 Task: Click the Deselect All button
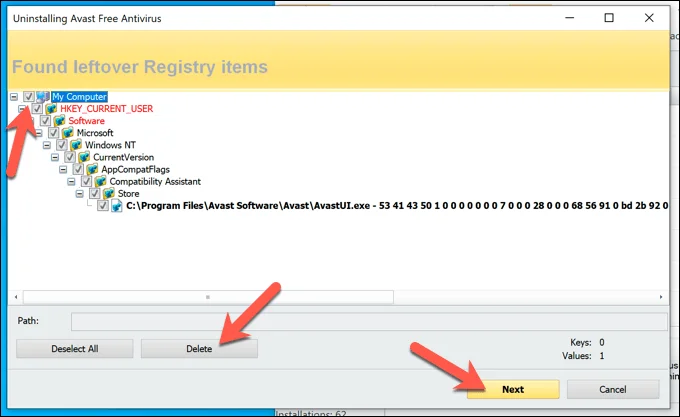75,349
